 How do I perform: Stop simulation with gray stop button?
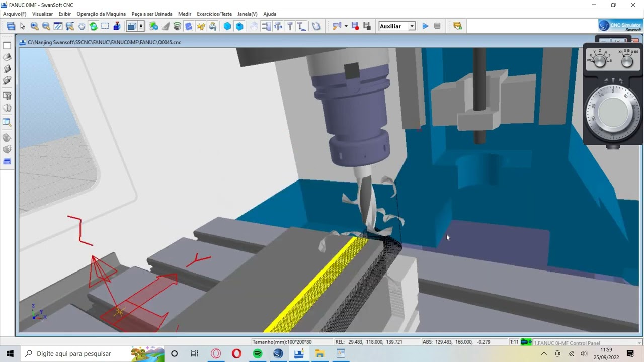coord(437,26)
